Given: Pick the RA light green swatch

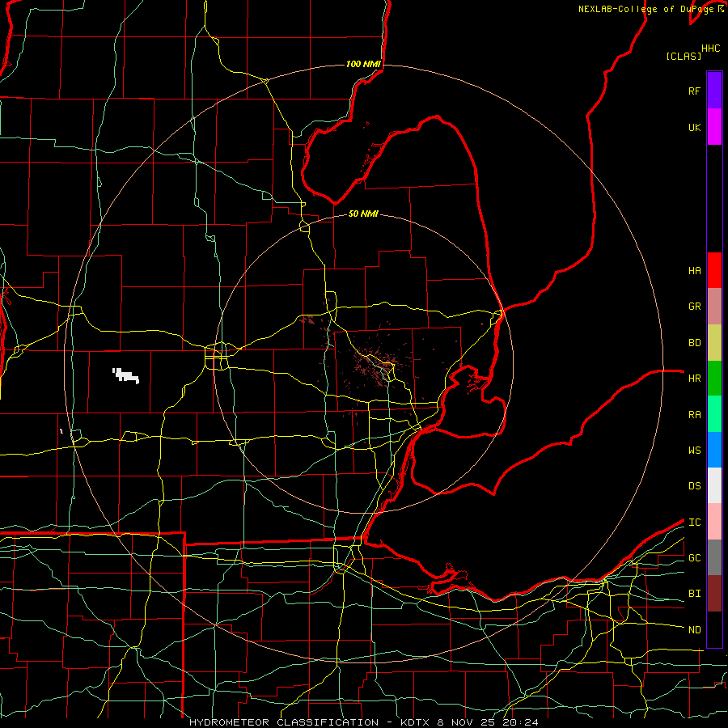Looking at the screenshot, I should click(x=714, y=414).
